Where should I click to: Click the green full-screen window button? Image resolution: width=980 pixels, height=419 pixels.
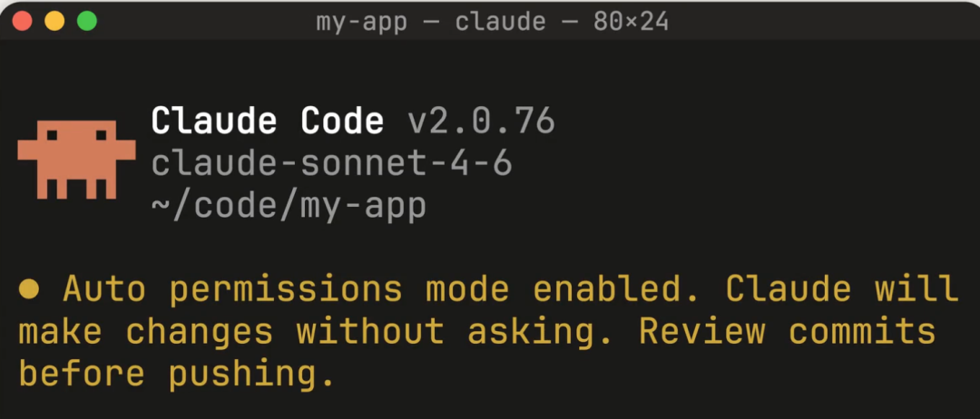(86, 21)
